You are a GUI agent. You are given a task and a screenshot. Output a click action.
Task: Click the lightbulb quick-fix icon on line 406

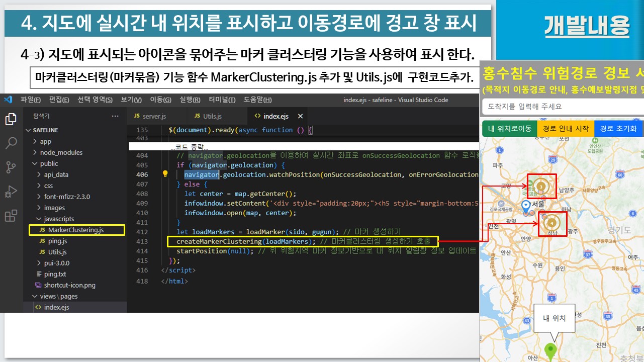coord(164,174)
